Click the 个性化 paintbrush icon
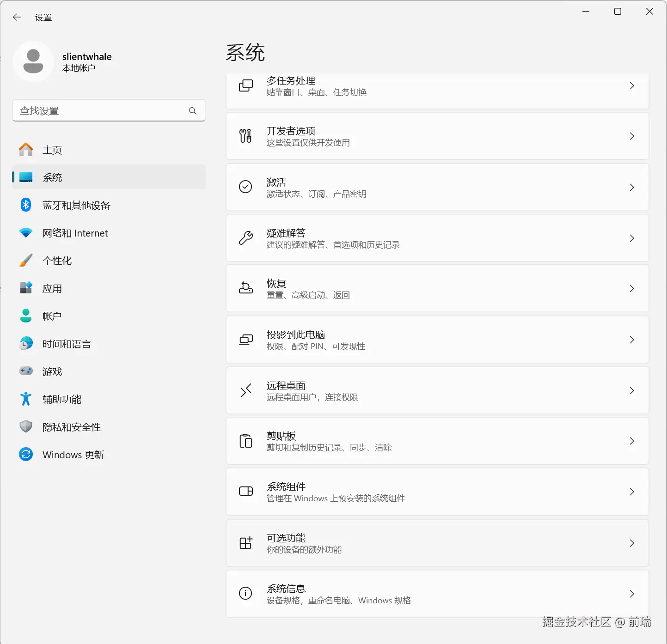 coord(26,261)
